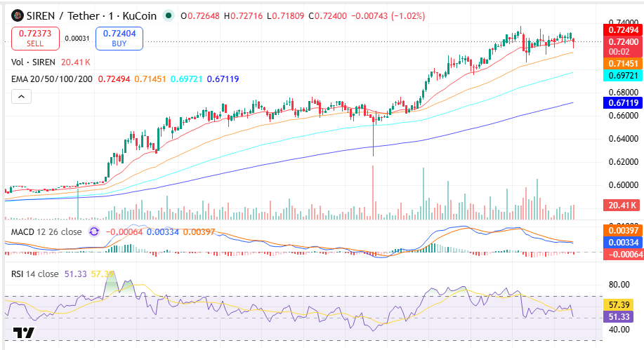Click the purple 51.33 RSI axis label
644x350 pixels.
619,317
